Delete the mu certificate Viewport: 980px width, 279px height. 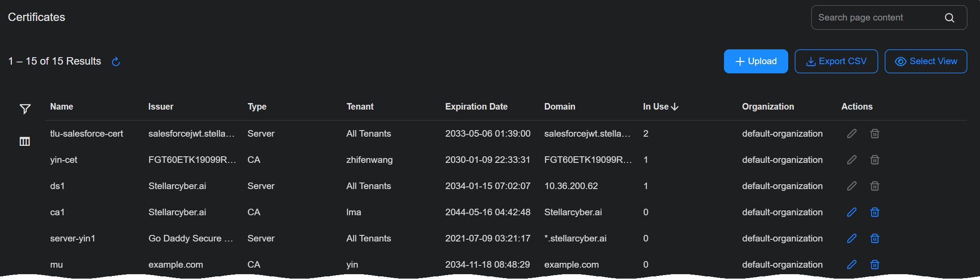[874, 265]
